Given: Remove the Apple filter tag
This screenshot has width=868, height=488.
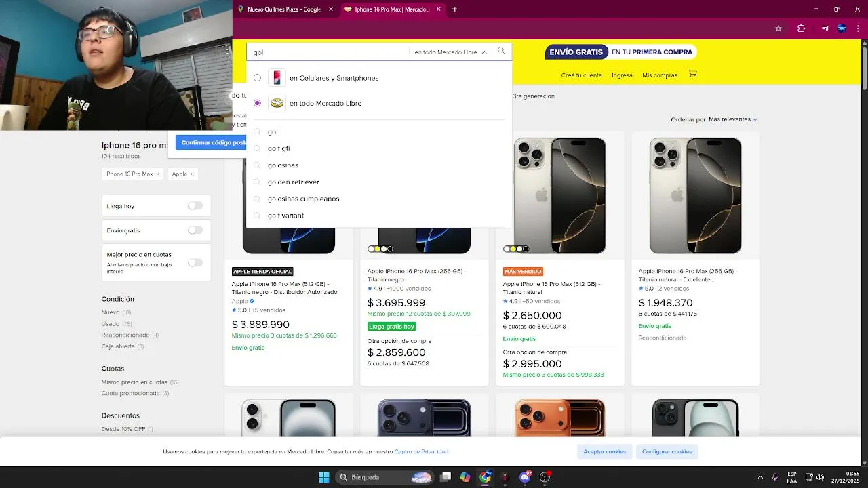Looking at the screenshot, I should click(x=192, y=174).
